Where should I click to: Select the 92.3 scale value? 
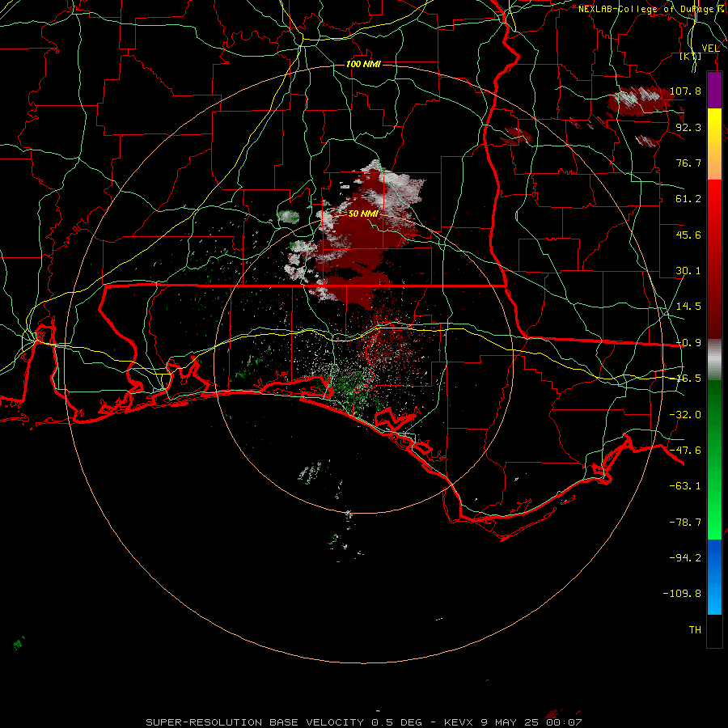click(x=688, y=127)
